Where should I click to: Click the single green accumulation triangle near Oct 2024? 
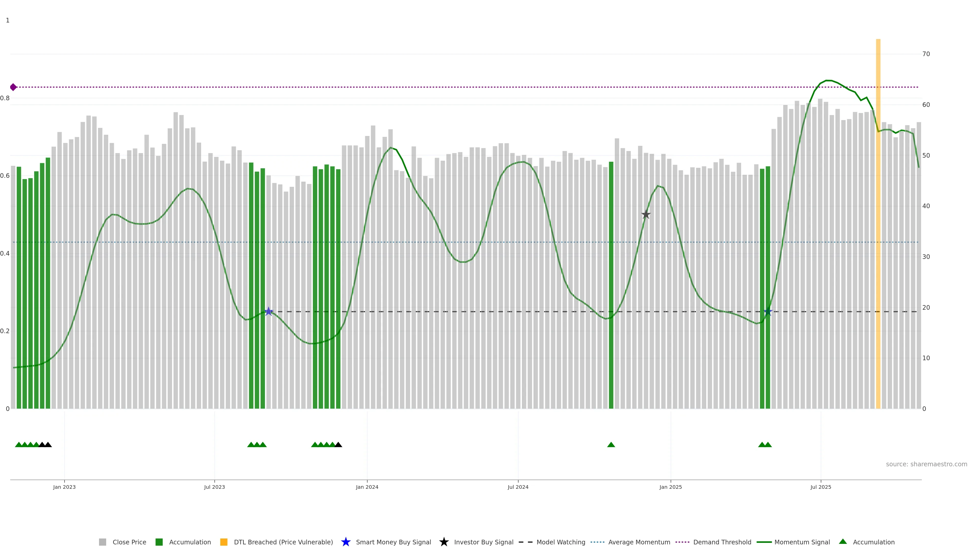point(611,445)
